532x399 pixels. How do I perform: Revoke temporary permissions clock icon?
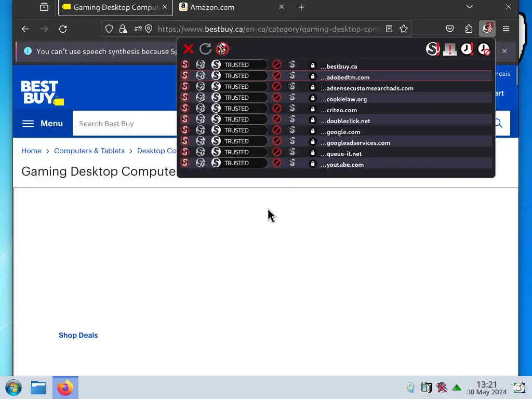click(x=484, y=49)
